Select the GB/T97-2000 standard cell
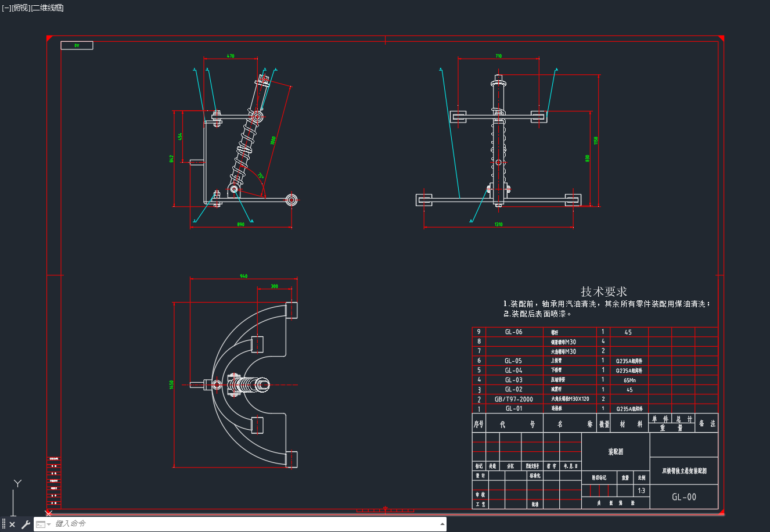Viewport: 770px width, 532px height. click(513, 399)
